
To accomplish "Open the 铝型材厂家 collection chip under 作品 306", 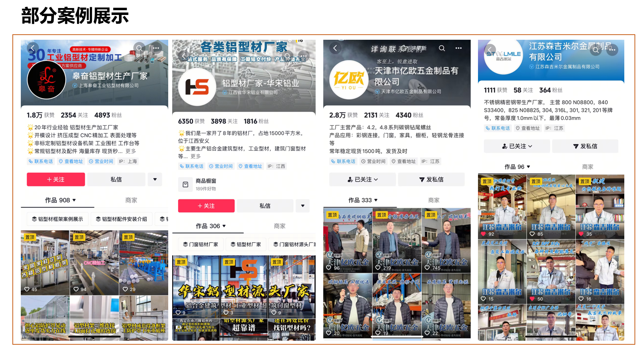I will pos(246,244).
